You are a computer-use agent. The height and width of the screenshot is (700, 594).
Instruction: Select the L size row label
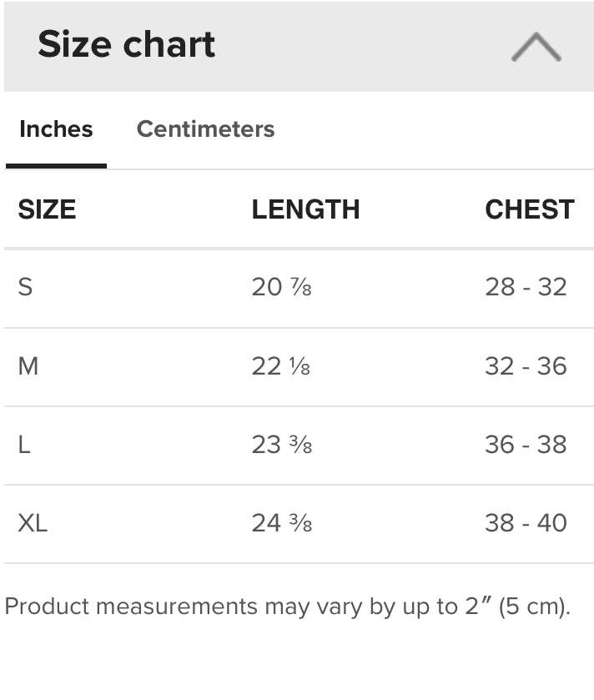pos(24,445)
